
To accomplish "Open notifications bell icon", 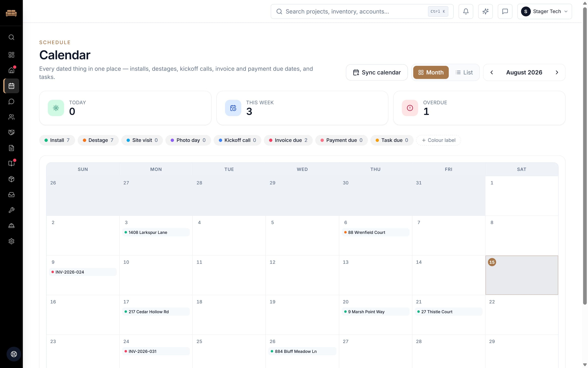I will tap(465, 11).
